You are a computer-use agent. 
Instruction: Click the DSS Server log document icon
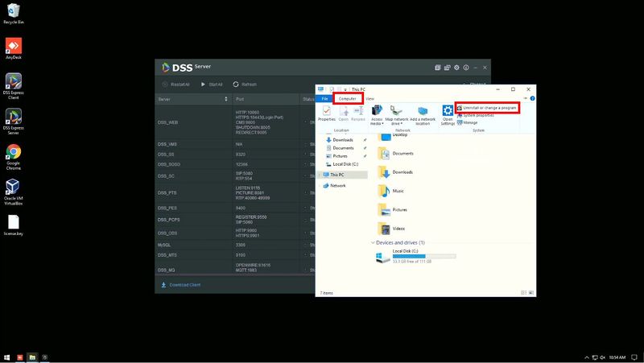[438, 68]
